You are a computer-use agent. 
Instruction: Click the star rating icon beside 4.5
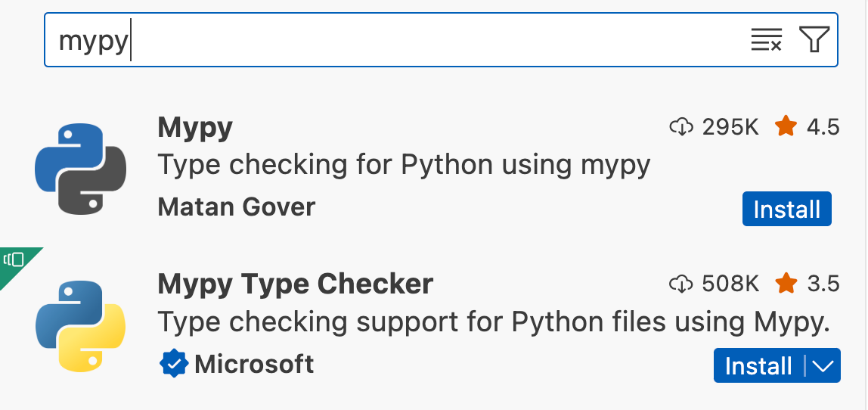786,127
